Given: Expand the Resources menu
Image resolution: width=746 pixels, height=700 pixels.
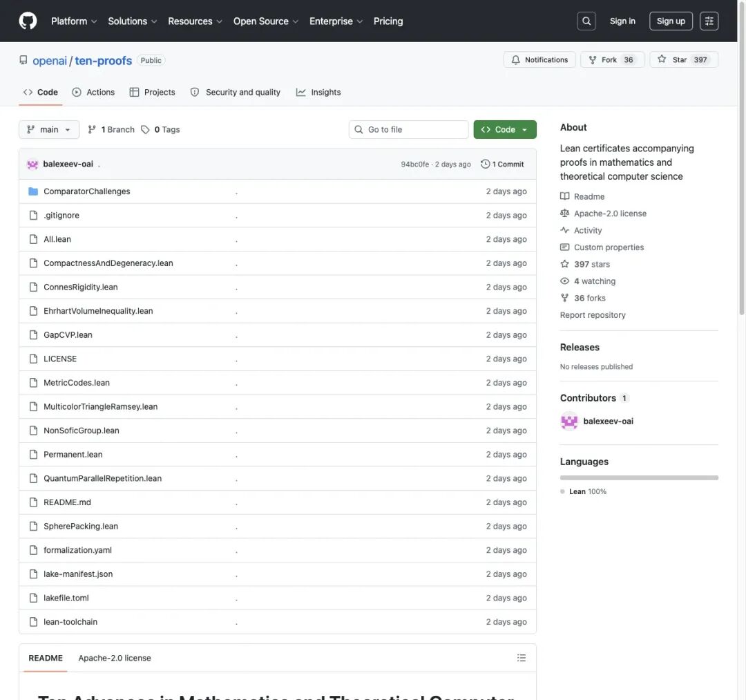Looking at the screenshot, I should pos(195,21).
